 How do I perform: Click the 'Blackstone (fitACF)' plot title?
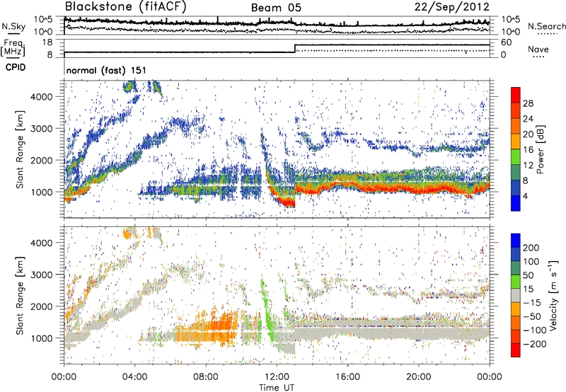coord(125,6)
